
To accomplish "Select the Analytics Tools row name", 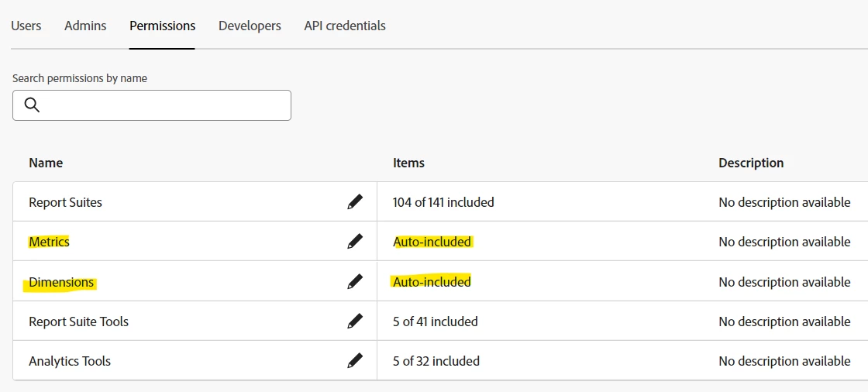I will [x=70, y=361].
